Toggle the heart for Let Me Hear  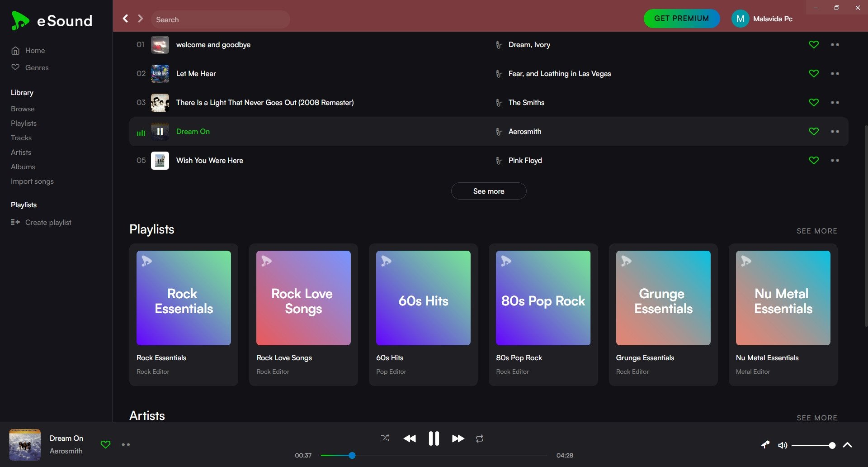pos(814,73)
